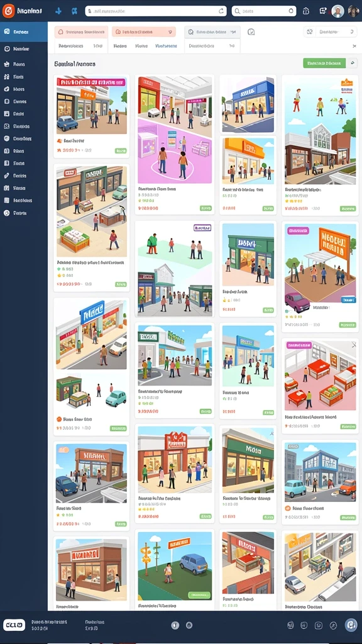Open the first salmon-colored filter dropdown
Screen dimensions: 362x644
pos(81,31)
